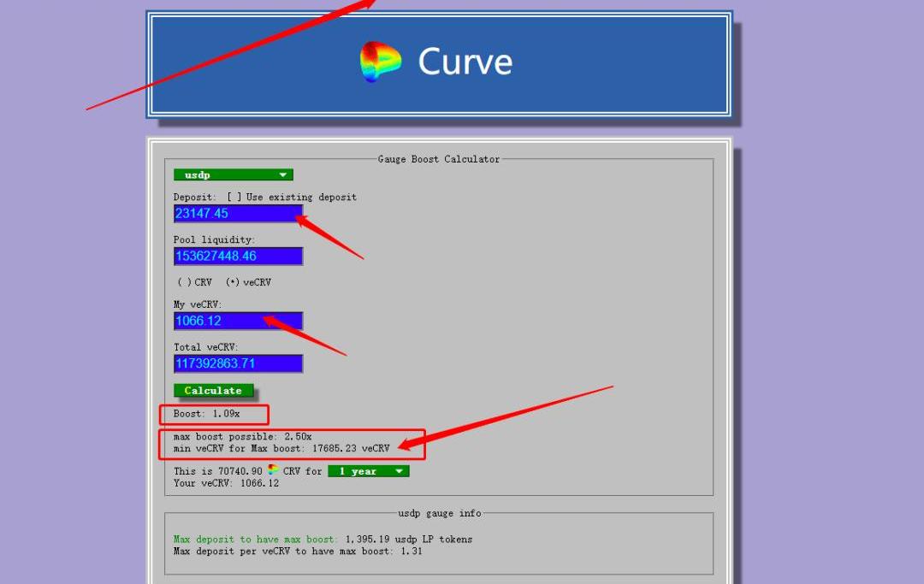Click the small CRV token icon
924x584 pixels.
tap(274, 469)
